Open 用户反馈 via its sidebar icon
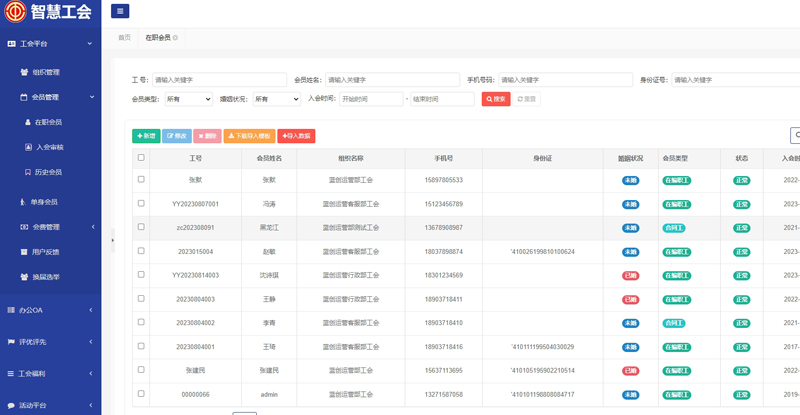The height and width of the screenshot is (415, 800). [x=24, y=252]
